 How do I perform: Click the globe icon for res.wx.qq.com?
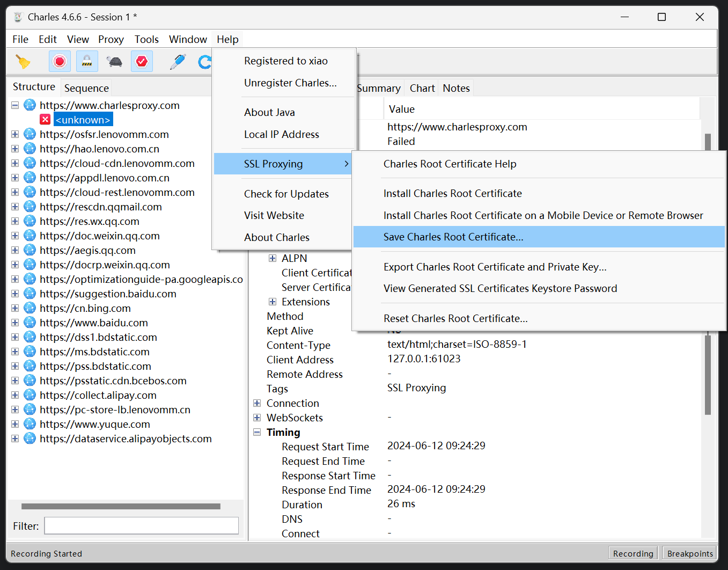click(30, 221)
